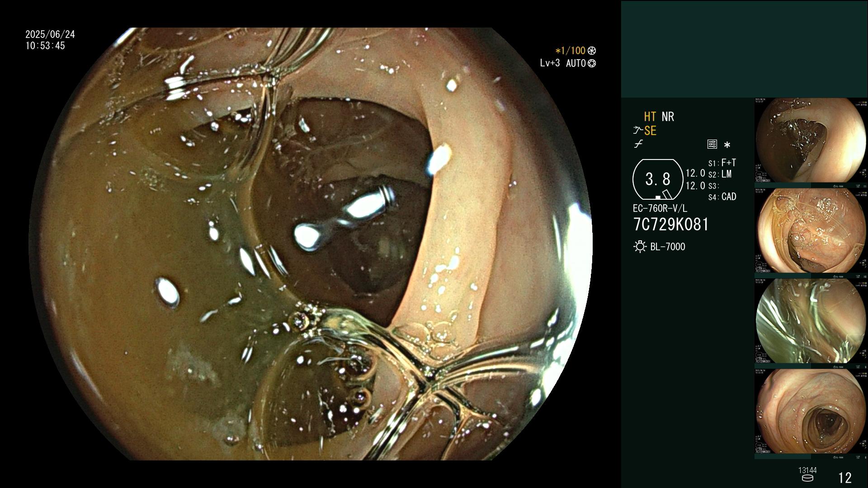The width and height of the screenshot is (868, 488).
Task: Click the structure enhancement curve icon beside SE
Action: pos(638,131)
